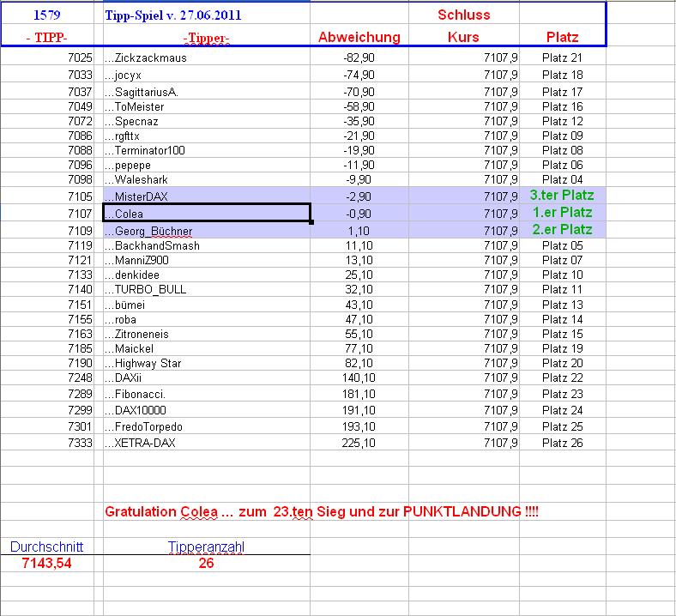Select the Platz 09 cell
Viewport: 676px width, 616px height.
(562, 136)
